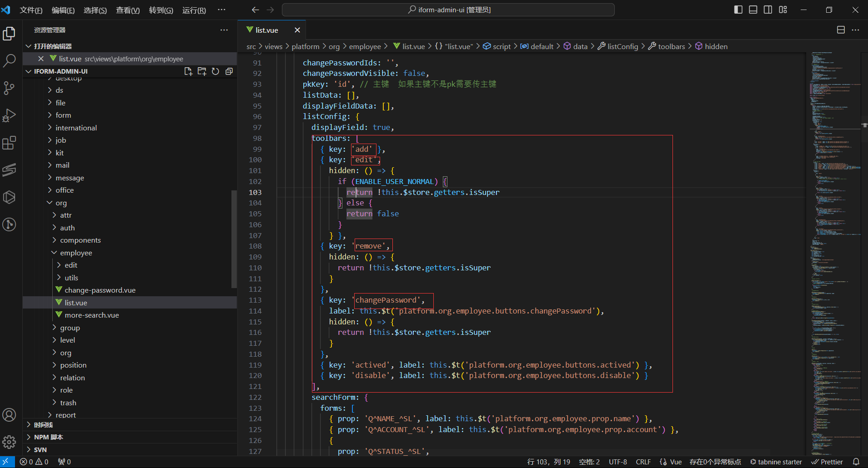
Task: Click the Vue language mode indicator
Action: [675, 462]
